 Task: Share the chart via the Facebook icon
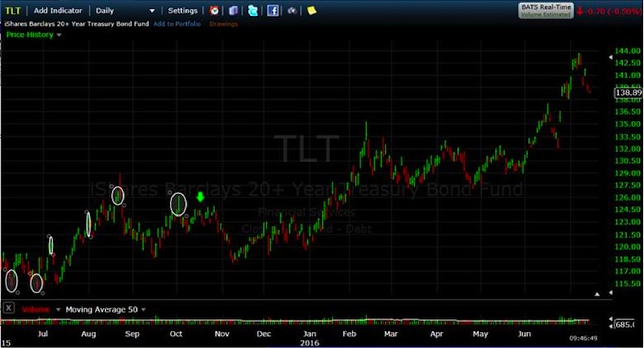[273, 10]
